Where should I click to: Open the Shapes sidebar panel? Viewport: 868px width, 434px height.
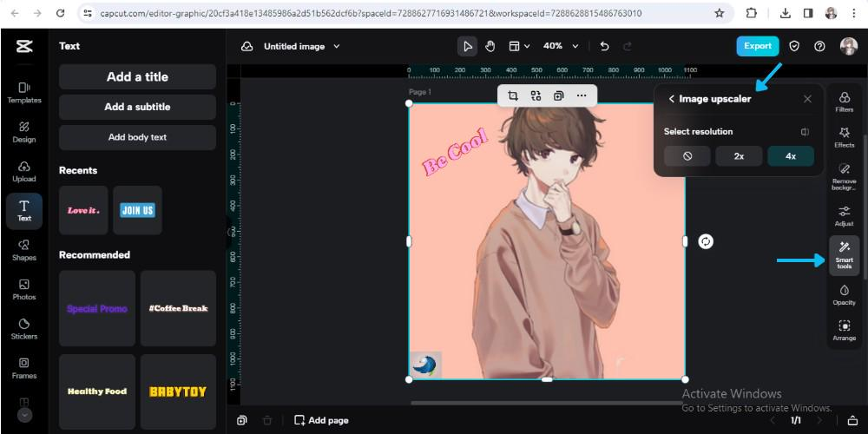(x=23, y=250)
